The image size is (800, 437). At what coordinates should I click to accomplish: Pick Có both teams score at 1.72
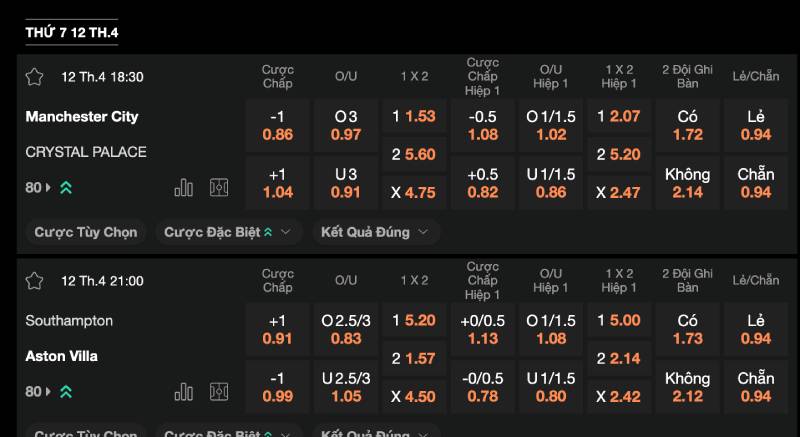click(688, 125)
